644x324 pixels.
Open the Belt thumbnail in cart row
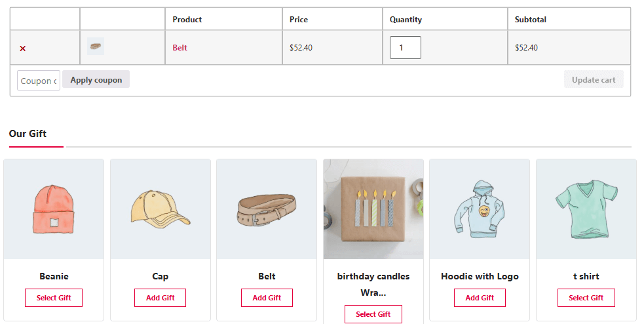pos(96,47)
